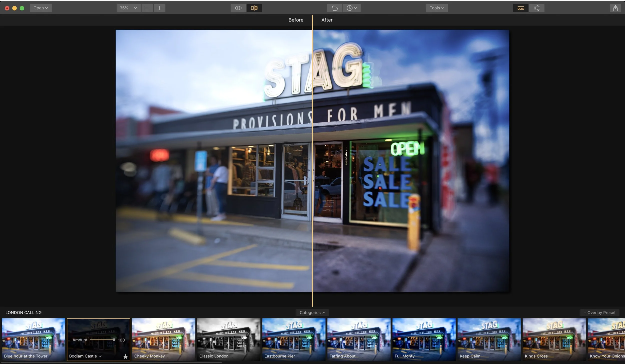
Task: Click the LONDON CALLING category title
Action: click(23, 313)
